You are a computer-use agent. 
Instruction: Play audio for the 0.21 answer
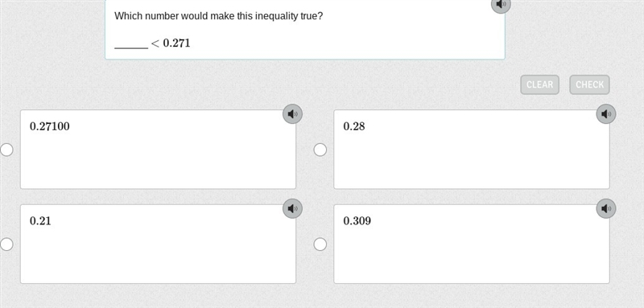tap(292, 209)
